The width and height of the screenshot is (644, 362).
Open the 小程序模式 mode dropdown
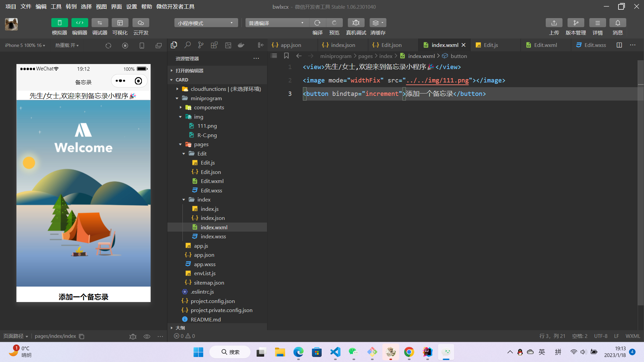(x=206, y=23)
